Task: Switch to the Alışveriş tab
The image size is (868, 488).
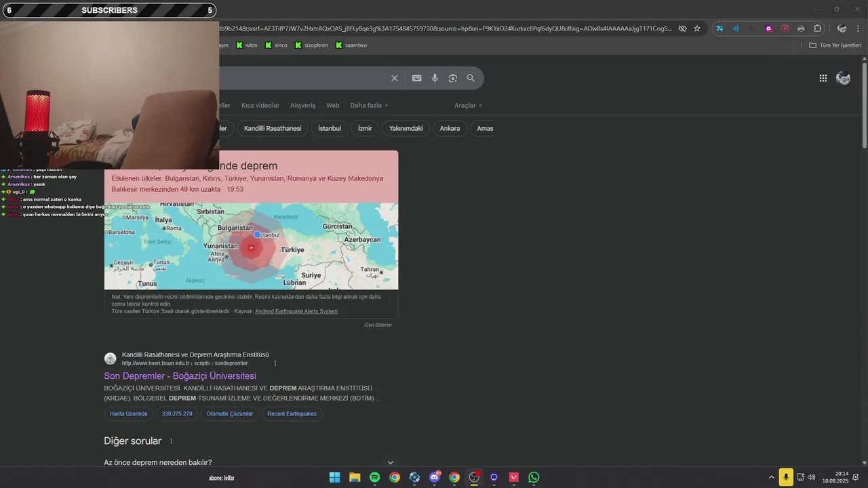Action: pyautogui.click(x=303, y=106)
